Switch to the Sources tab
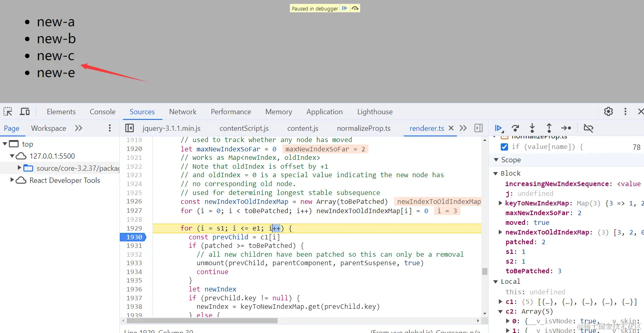This screenshot has width=644, height=333. coord(142,112)
